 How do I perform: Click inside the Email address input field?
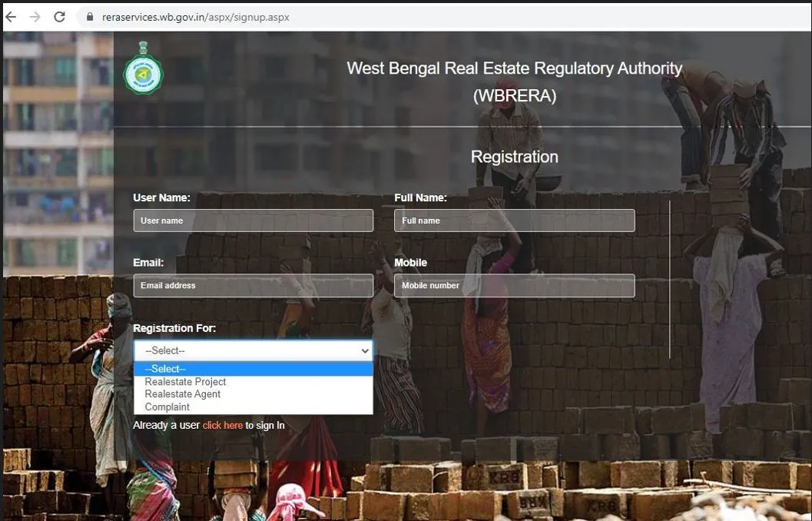(254, 285)
